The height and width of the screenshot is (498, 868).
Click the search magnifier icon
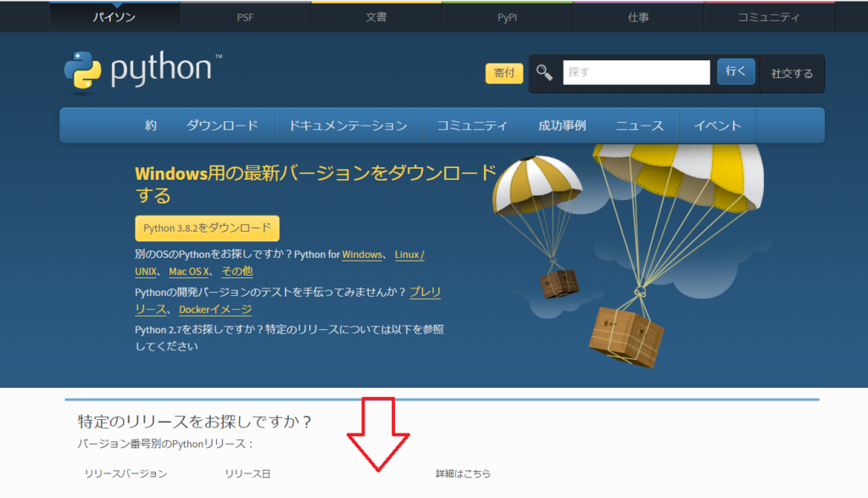543,73
